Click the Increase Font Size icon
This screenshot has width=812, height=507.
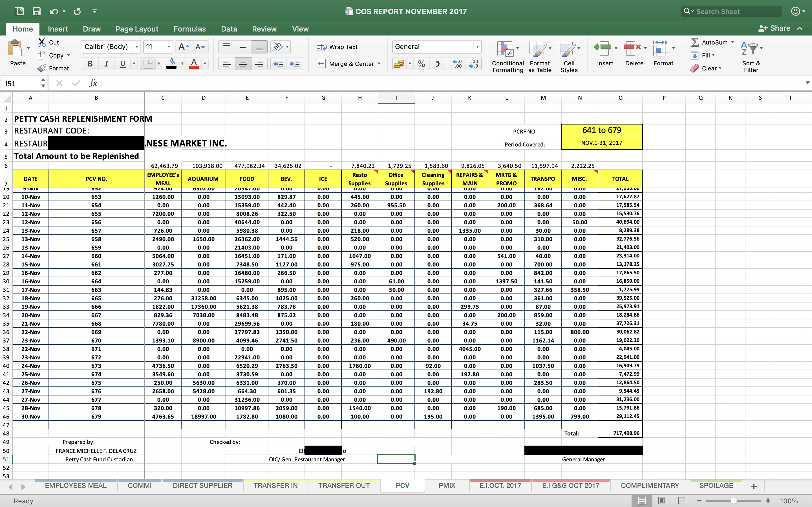click(x=184, y=46)
